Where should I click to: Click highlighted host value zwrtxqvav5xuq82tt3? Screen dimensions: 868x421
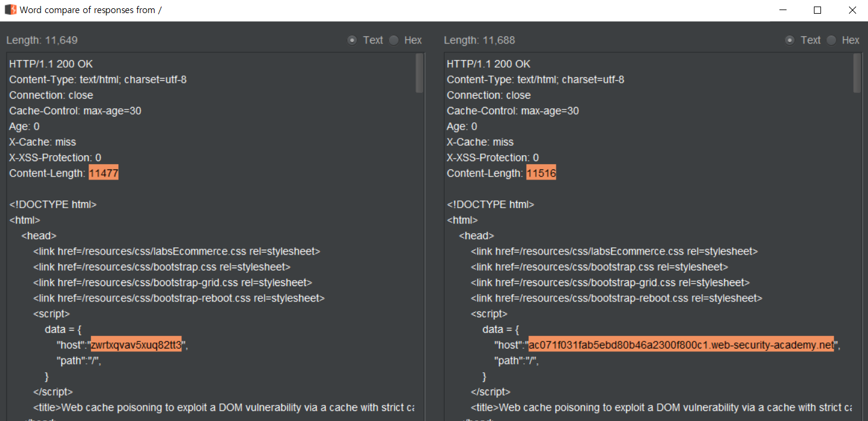(x=136, y=345)
